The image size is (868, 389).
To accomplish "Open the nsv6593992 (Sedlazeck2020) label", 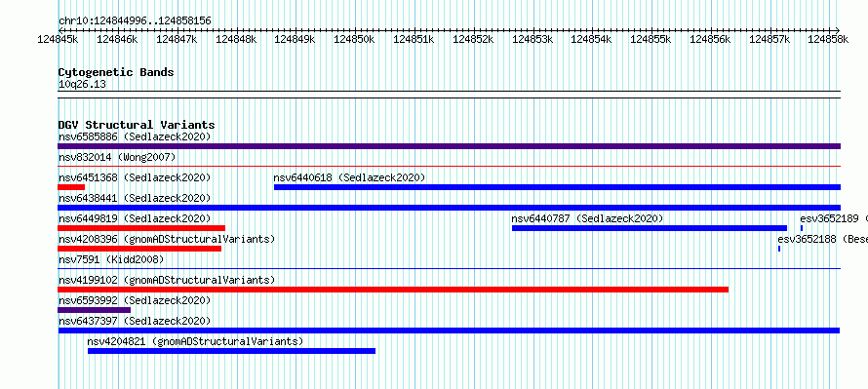I will 135,300.
